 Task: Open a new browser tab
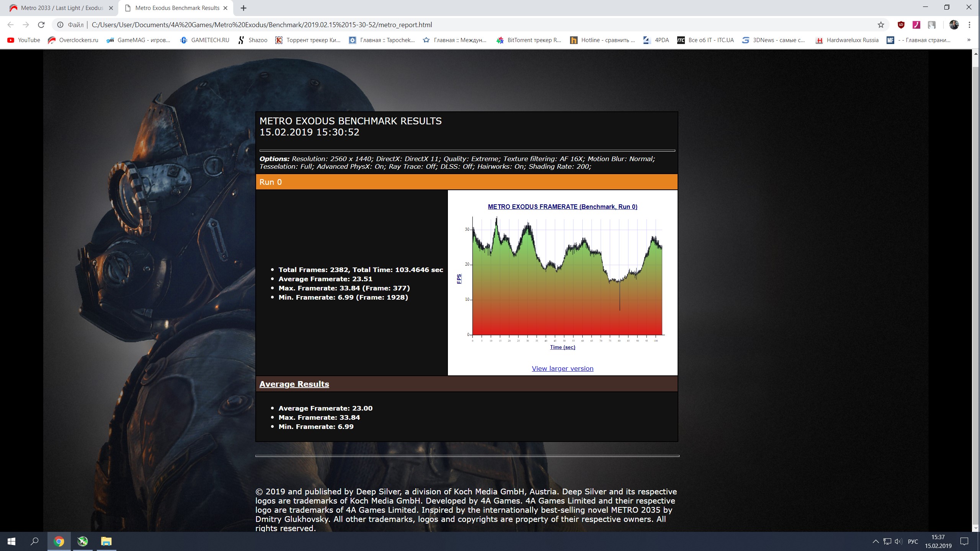pyautogui.click(x=243, y=8)
